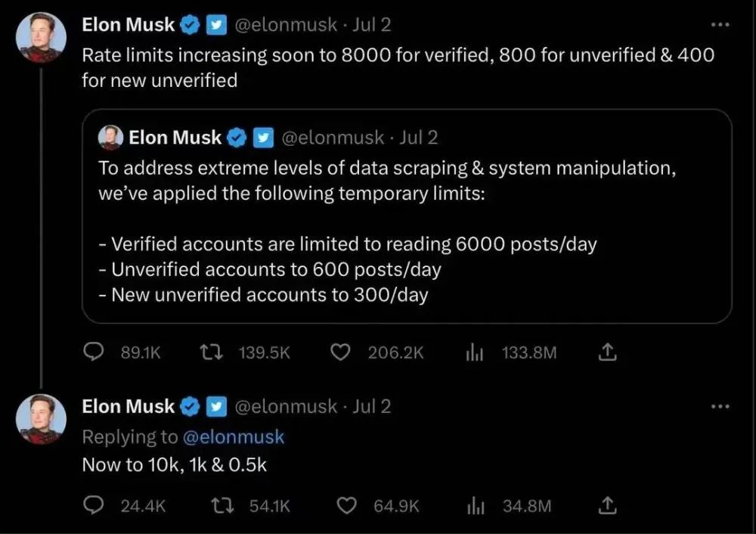The image size is (756, 534).
Task: Open the more options menu on the bottom tweet
Action: tap(719, 406)
